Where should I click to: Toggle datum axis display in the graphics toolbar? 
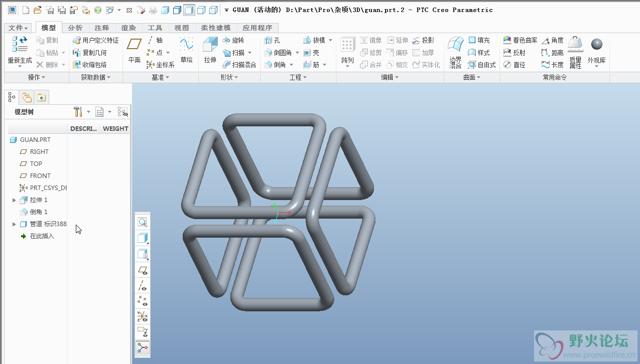coord(143,286)
